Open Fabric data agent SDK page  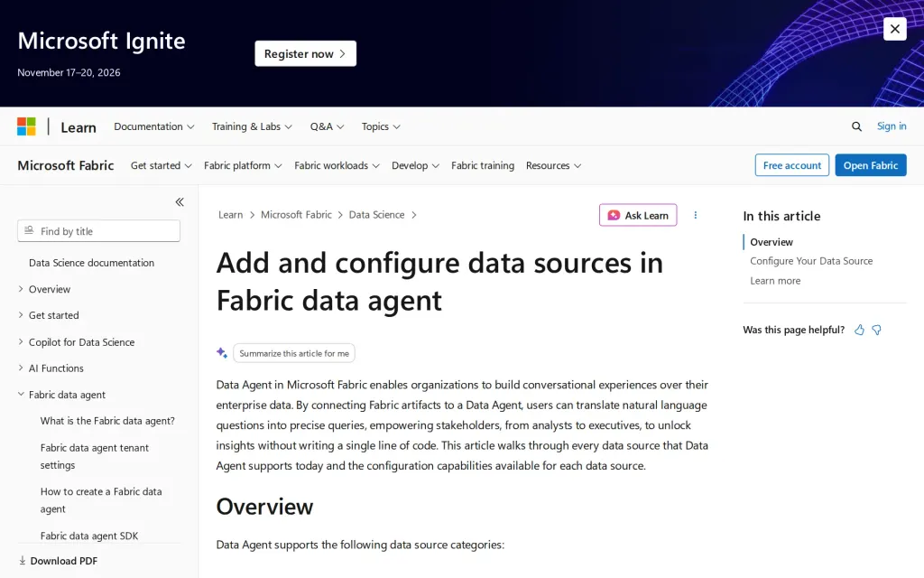pyautogui.click(x=89, y=536)
